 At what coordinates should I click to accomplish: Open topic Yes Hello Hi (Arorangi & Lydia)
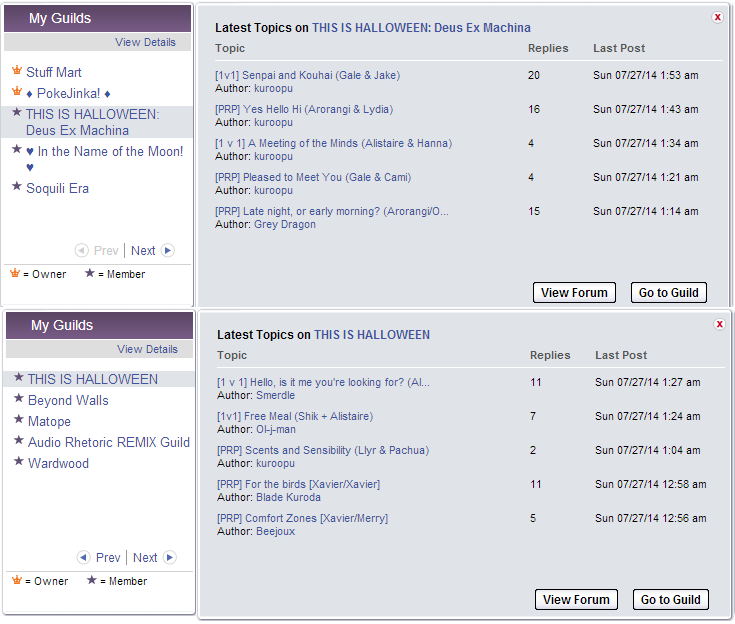point(304,110)
